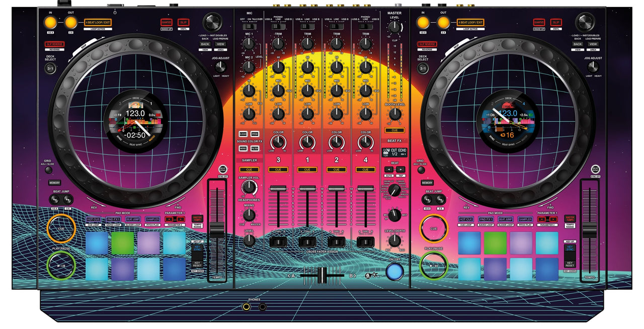The width and height of the screenshot is (644, 329).
Task: Tap the left deck loop IN button
Action: click(50, 22)
